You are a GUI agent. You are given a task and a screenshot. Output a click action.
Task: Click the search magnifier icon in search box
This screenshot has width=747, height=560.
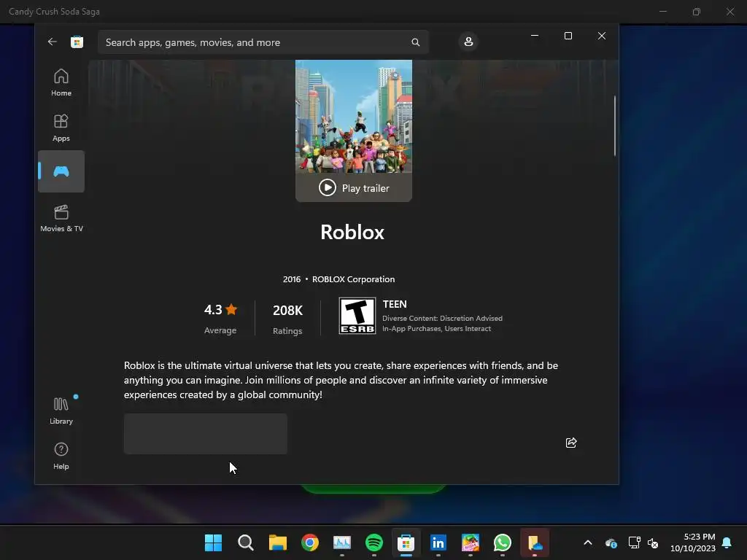point(415,42)
